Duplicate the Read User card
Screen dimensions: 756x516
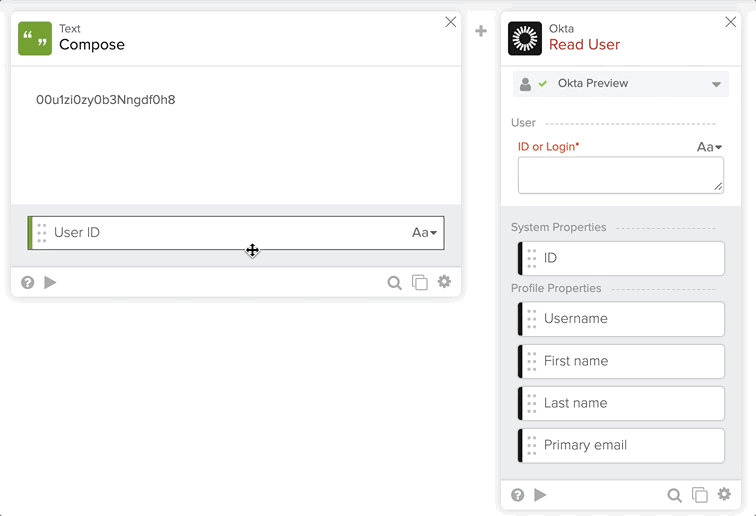[700, 495]
